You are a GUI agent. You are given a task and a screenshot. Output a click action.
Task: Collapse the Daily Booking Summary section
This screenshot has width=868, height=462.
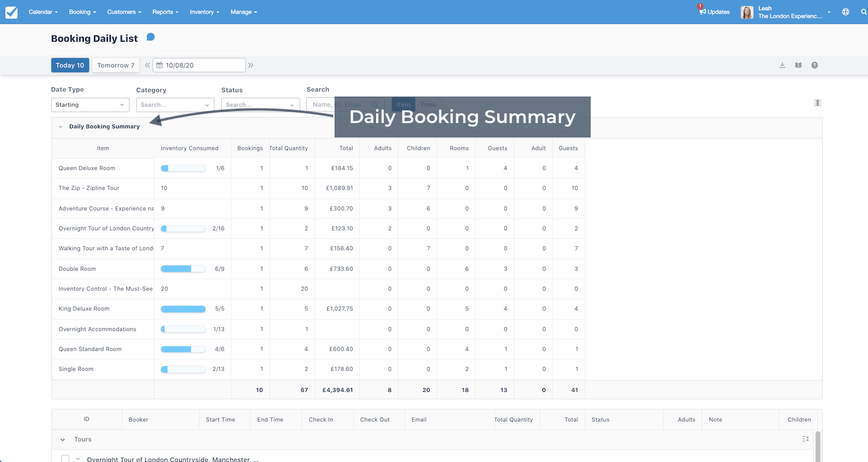coord(61,127)
